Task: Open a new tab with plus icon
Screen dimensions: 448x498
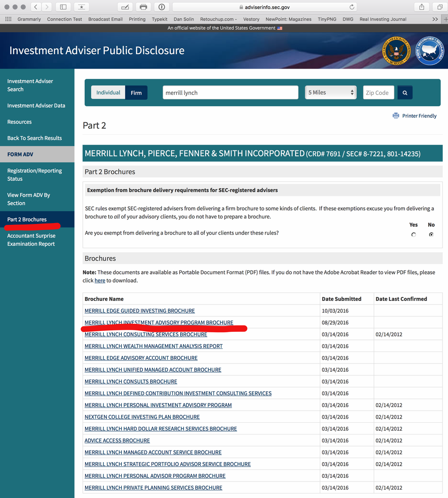Action: [445, 19]
